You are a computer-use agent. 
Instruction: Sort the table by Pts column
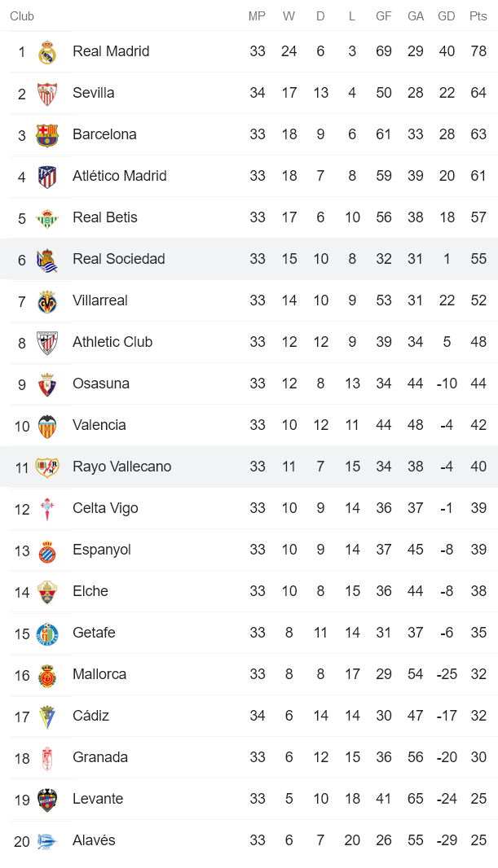click(476, 15)
